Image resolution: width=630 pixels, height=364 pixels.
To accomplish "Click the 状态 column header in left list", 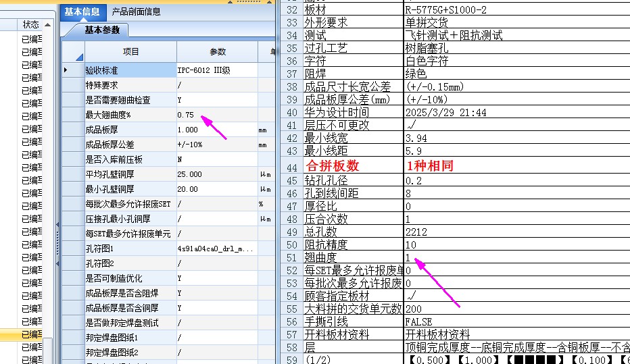I will (30, 25).
